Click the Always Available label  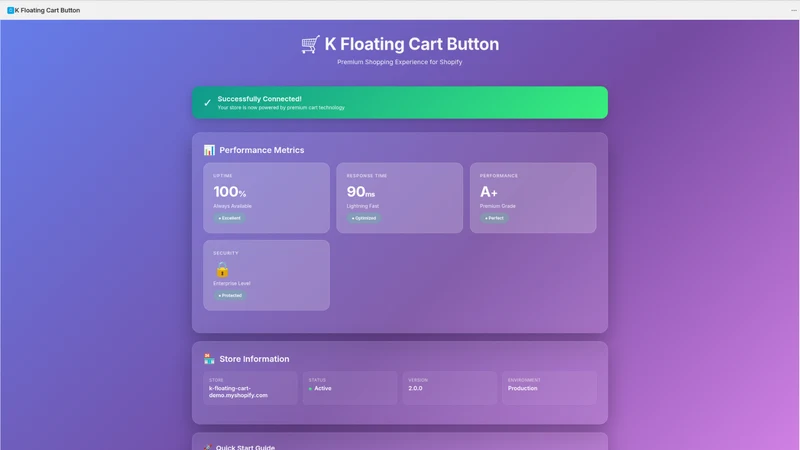[x=232, y=206]
